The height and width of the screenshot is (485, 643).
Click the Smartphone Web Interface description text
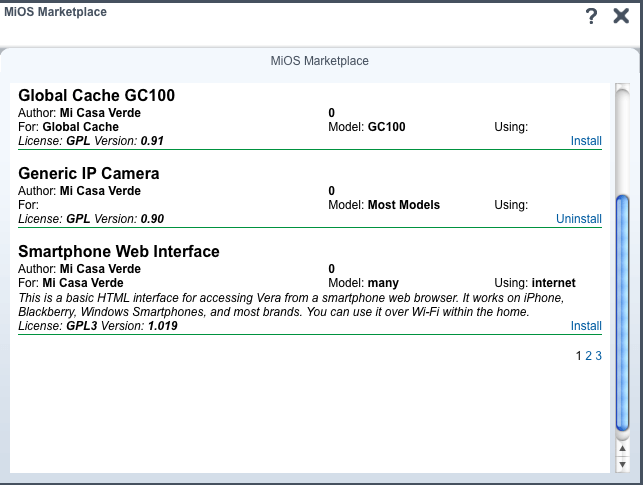tap(291, 305)
